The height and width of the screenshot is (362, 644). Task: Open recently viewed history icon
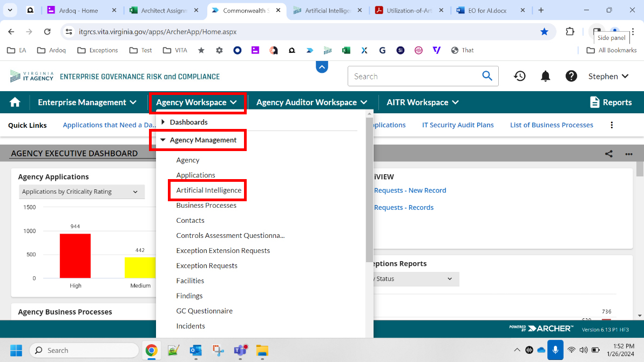519,76
